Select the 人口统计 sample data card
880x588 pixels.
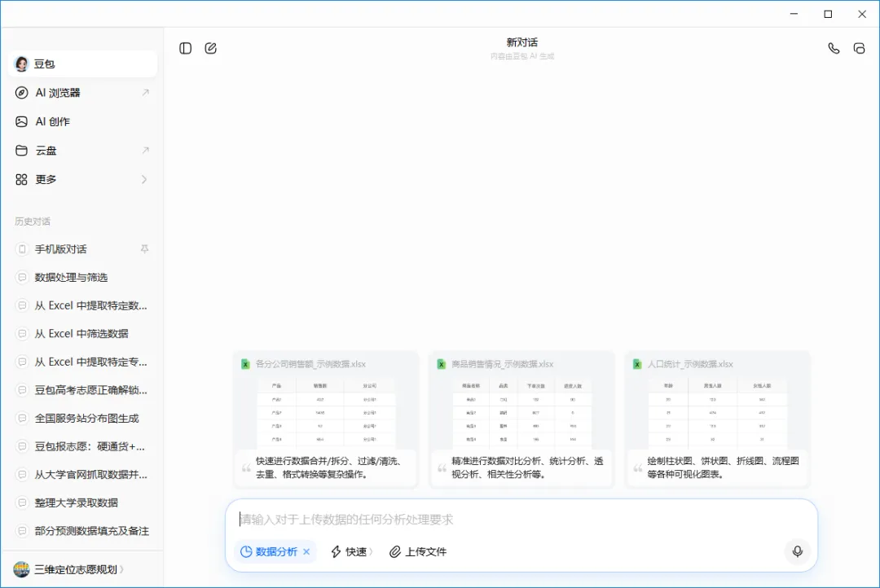click(x=718, y=419)
